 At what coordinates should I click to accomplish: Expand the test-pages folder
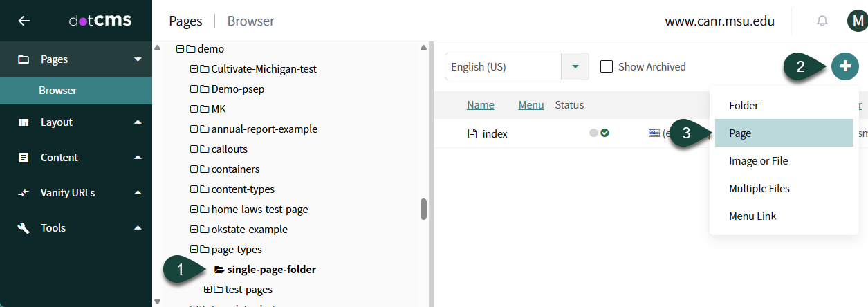point(207,290)
